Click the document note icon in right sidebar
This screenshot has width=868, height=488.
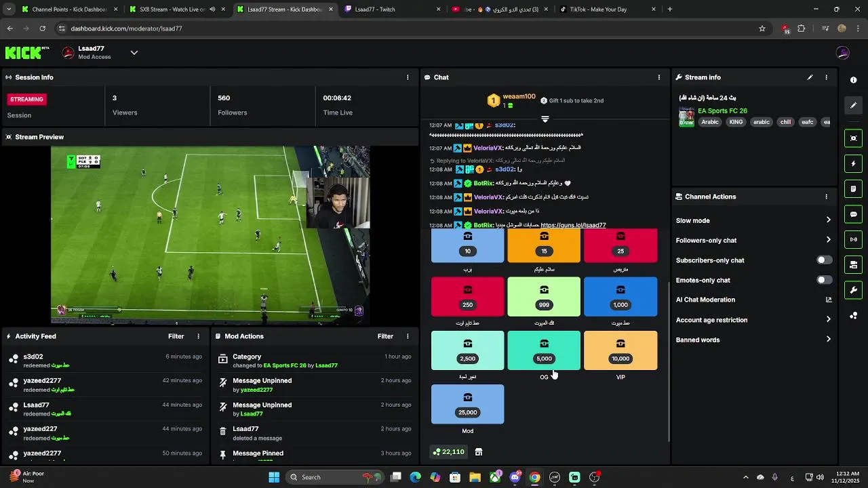(x=853, y=188)
